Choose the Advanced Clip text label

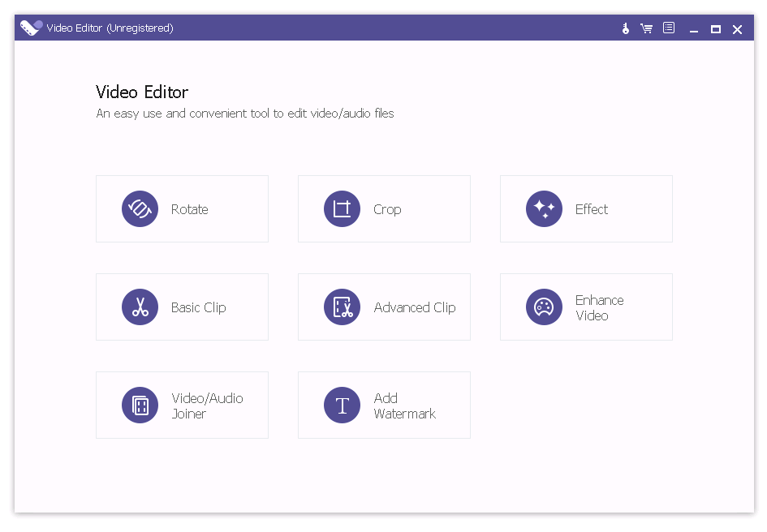tap(414, 307)
